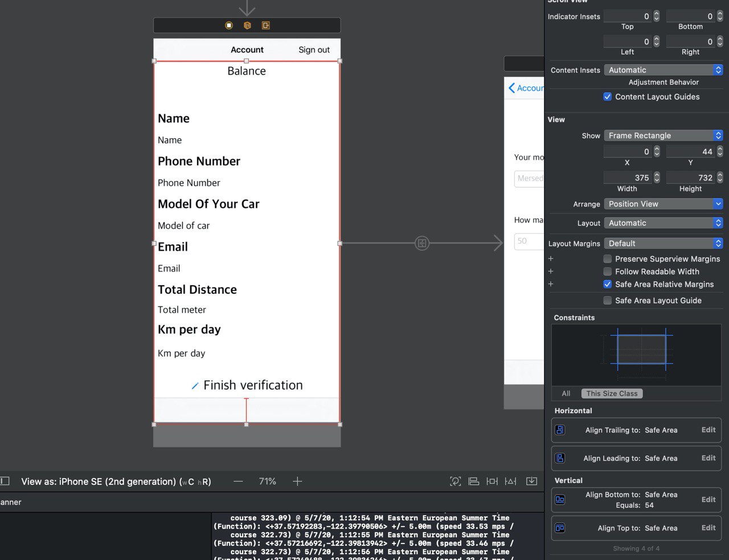Uncheck Content Layout Guides

608,97
